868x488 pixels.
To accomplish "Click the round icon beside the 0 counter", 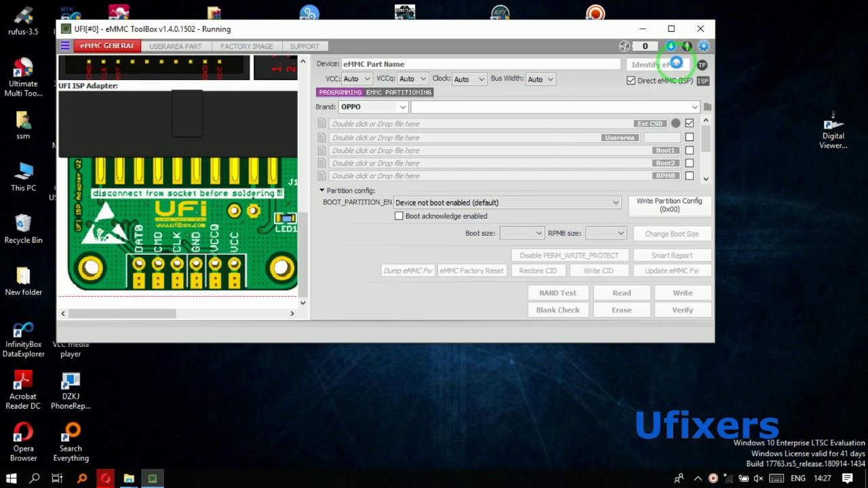I will coord(625,46).
